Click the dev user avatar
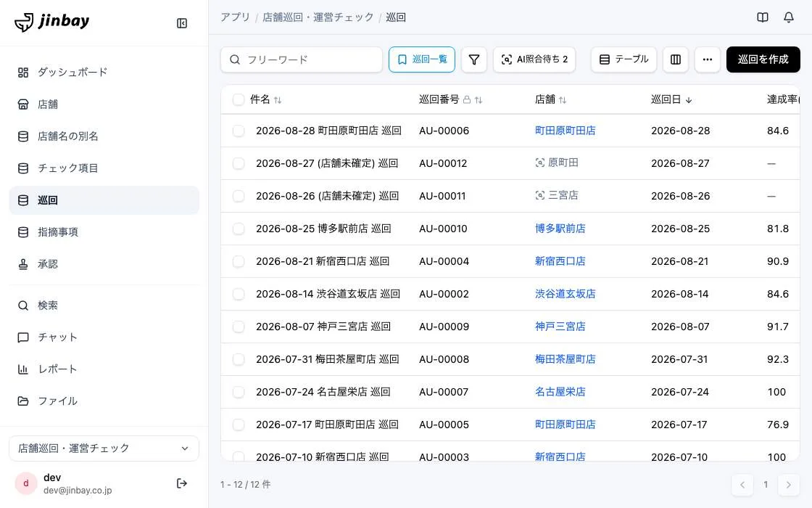 [26, 483]
